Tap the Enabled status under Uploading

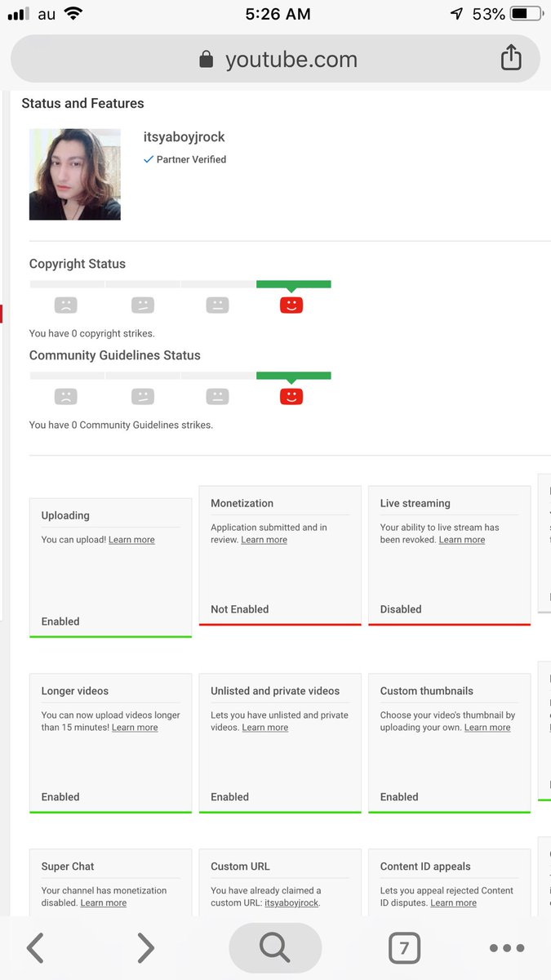(60, 621)
